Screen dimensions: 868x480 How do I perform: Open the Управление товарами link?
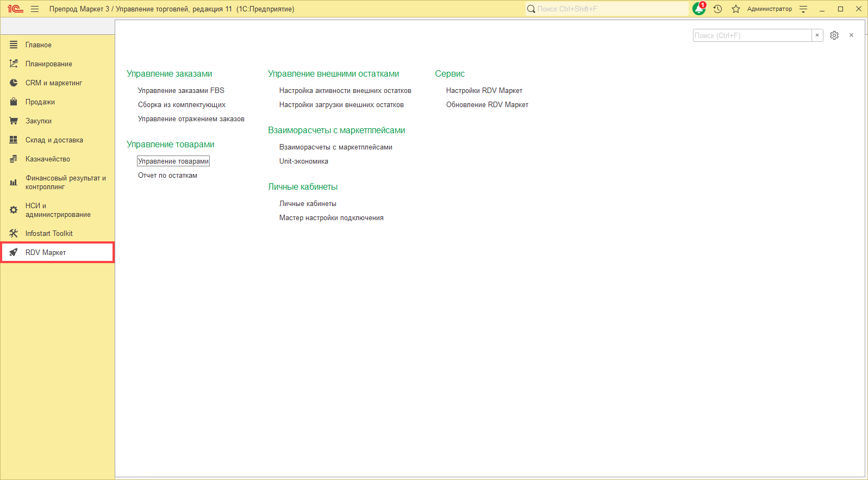(173, 161)
